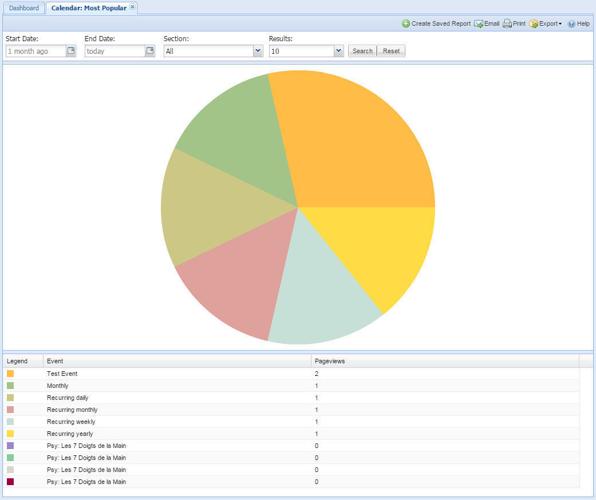
Task: Expand the Section dropdown arrow
Action: (258, 51)
